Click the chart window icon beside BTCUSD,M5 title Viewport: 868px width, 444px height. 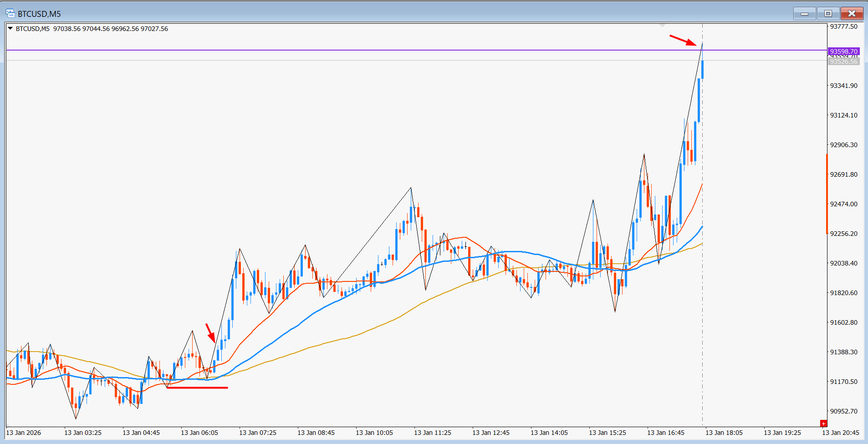(10, 14)
